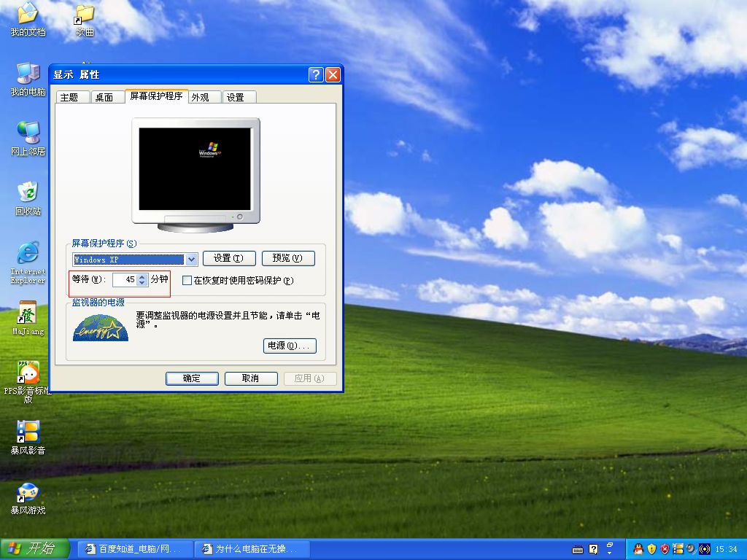Image resolution: width=747 pixels, height=560 pixels.
Task: Click the 预览(V) preview button
Action: click(x=288, y=258)
